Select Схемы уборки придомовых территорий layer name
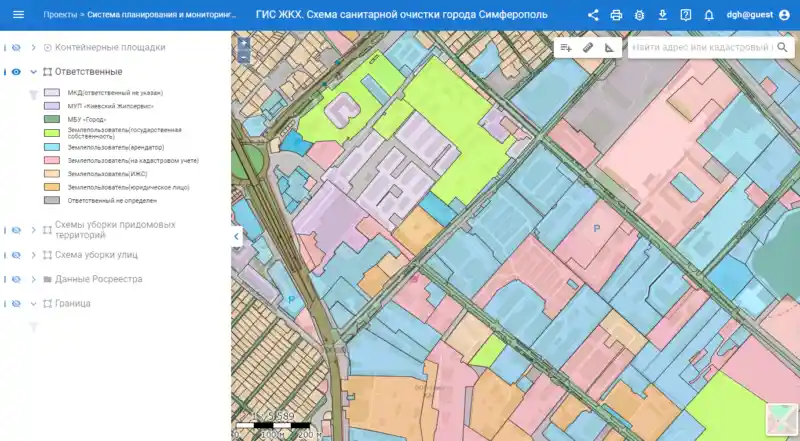Viewport: 800px width, 441px height. click(115, 230)
